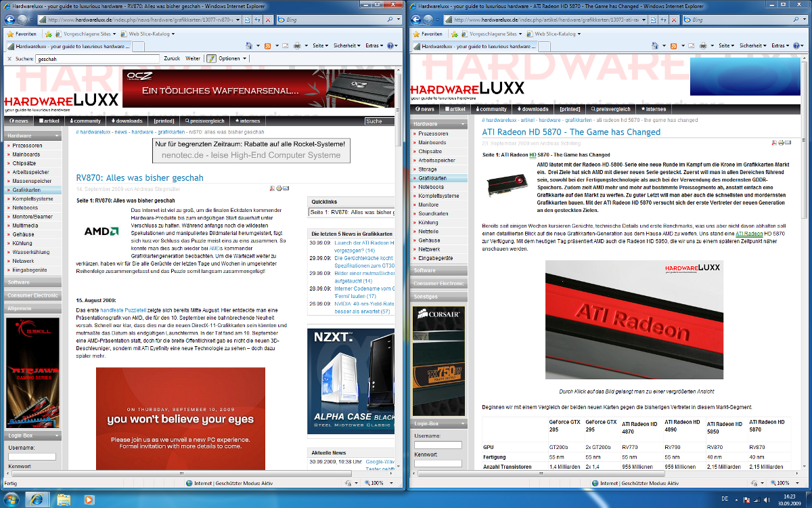The height and width of the screenshot is (508, 812).
Task: Click mail icon in left window toolbar
Action: coord(284,45)
